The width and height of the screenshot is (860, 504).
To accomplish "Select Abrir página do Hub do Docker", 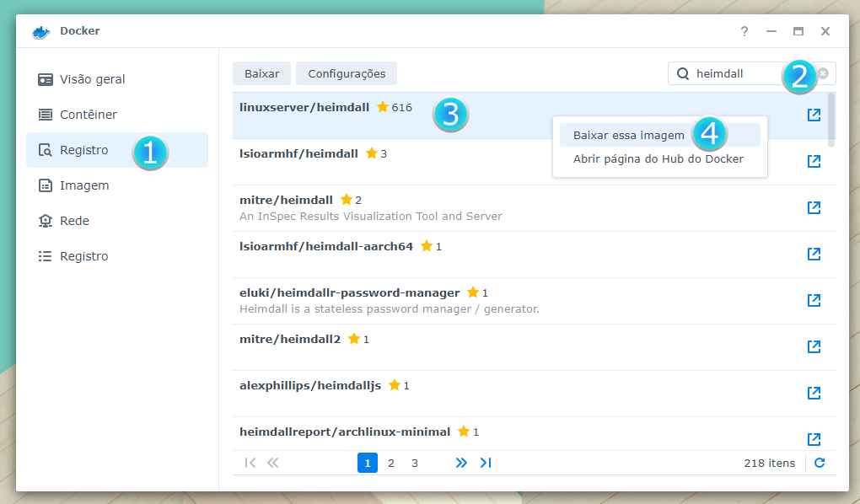I will 658,158.
